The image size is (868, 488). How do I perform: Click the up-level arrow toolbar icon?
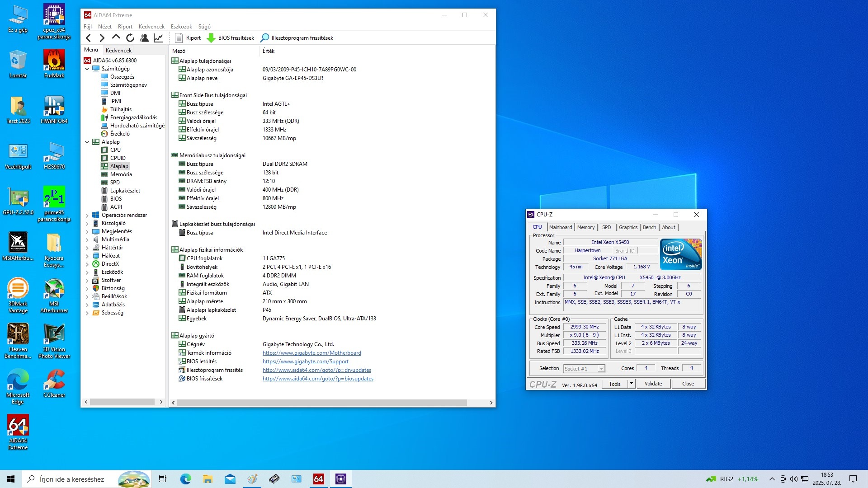click(x=116, y=38)
